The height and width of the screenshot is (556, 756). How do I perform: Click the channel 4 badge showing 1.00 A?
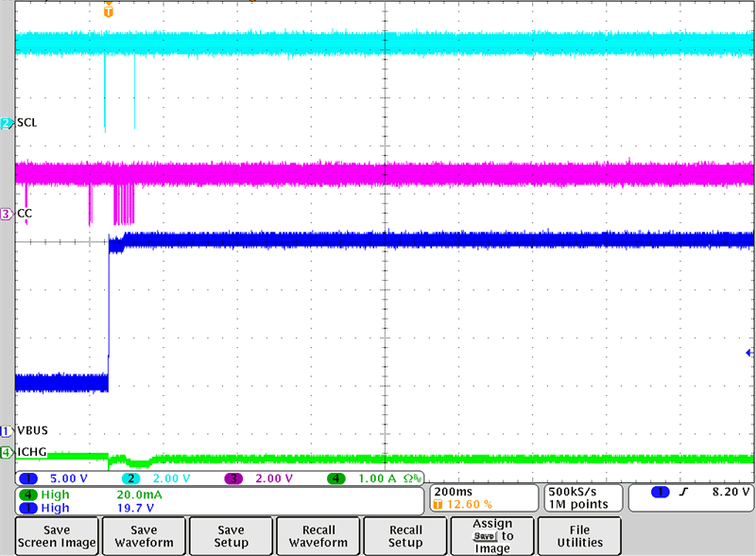tap(337, 478)
